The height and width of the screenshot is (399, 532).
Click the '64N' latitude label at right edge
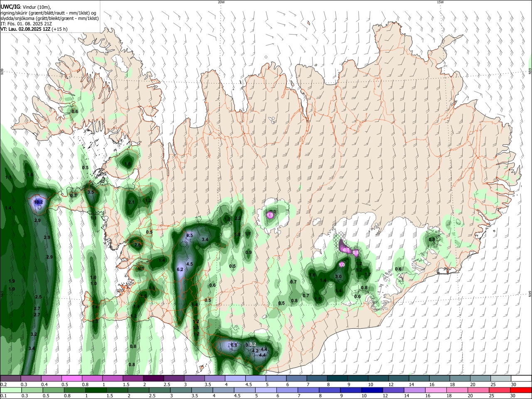pos(530,293)
